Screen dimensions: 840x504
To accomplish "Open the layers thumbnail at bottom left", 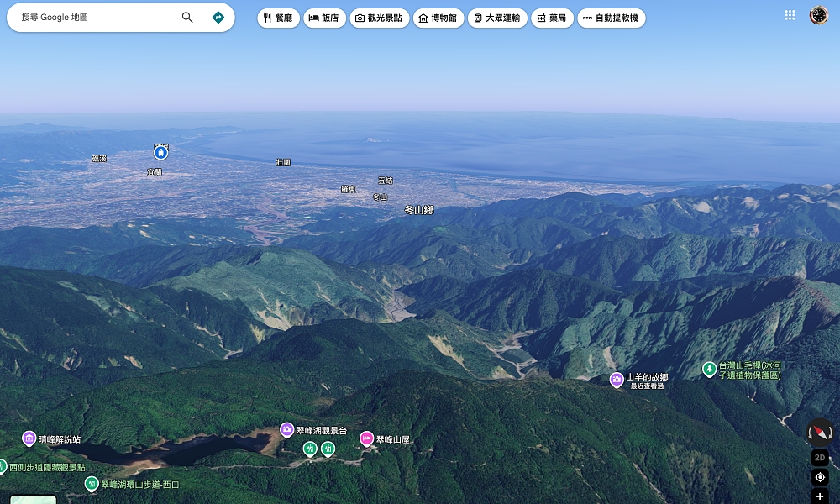I will [x=34, y=500].
